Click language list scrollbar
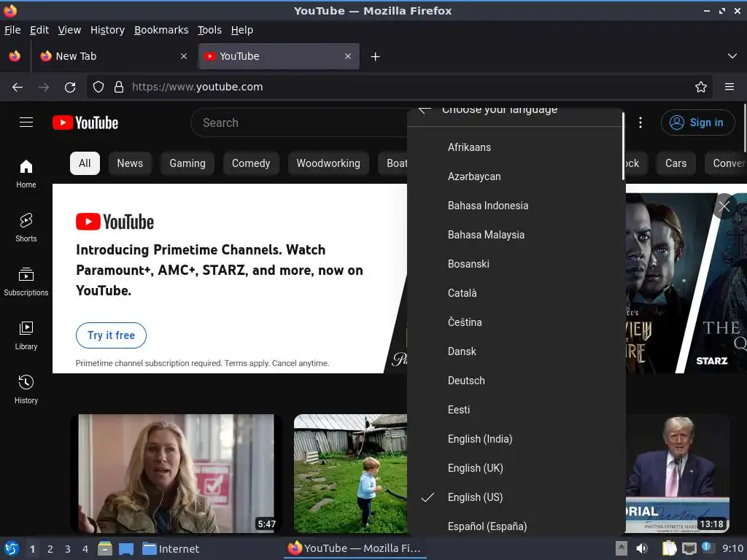Screen dimensions: 747x560 click(x=623, y=147)
